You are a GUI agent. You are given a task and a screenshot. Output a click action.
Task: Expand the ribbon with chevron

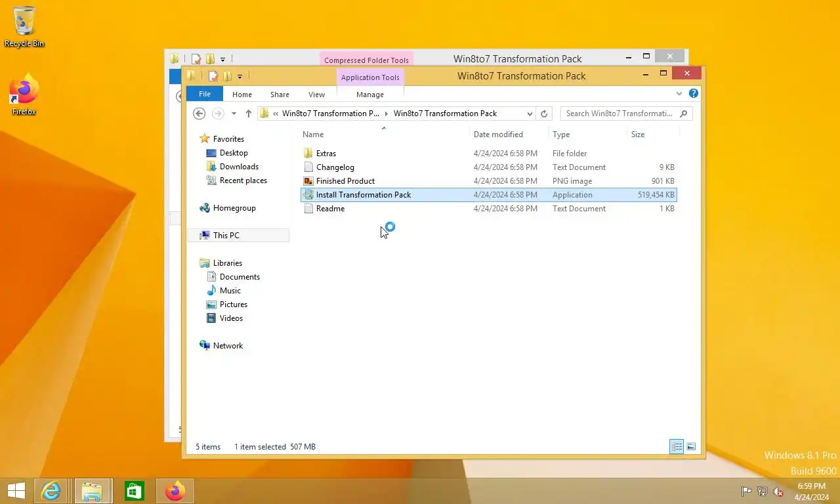point(679,94)
